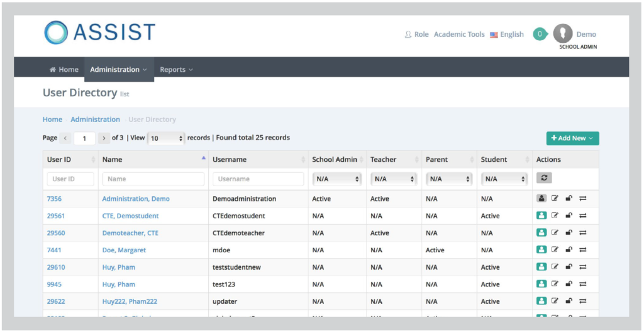Click the green user icon for Doe, Margaret
This screenshot has width=644, height=334.
541,250
